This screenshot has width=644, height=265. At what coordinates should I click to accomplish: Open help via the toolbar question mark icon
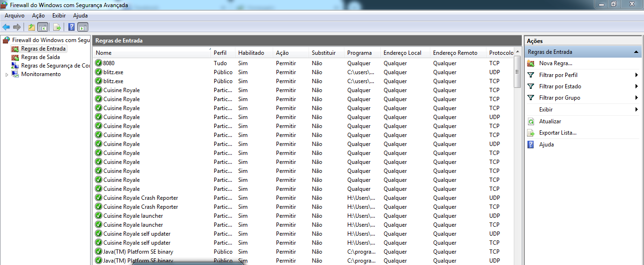pyautogui.click(x=71, y=27)
